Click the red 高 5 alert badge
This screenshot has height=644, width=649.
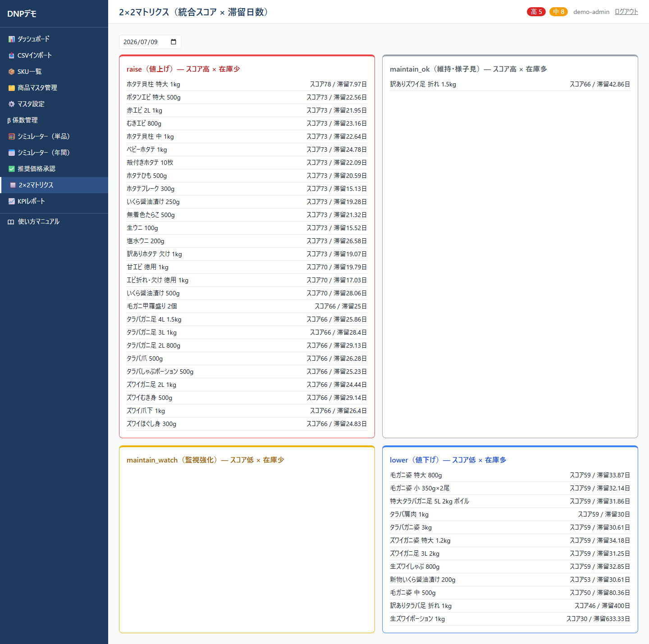pos(536,12)
